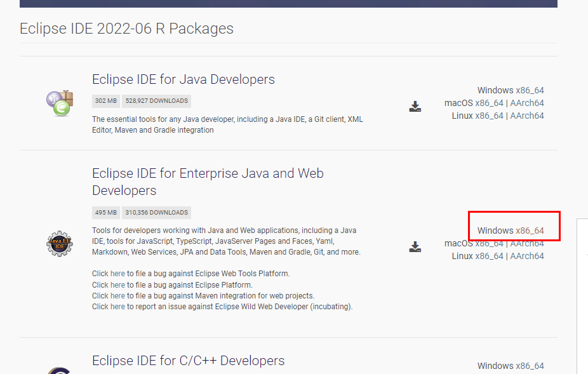
Task: Download Java Developers macOS x86_64 build
Action: click(x=489, y=103)
